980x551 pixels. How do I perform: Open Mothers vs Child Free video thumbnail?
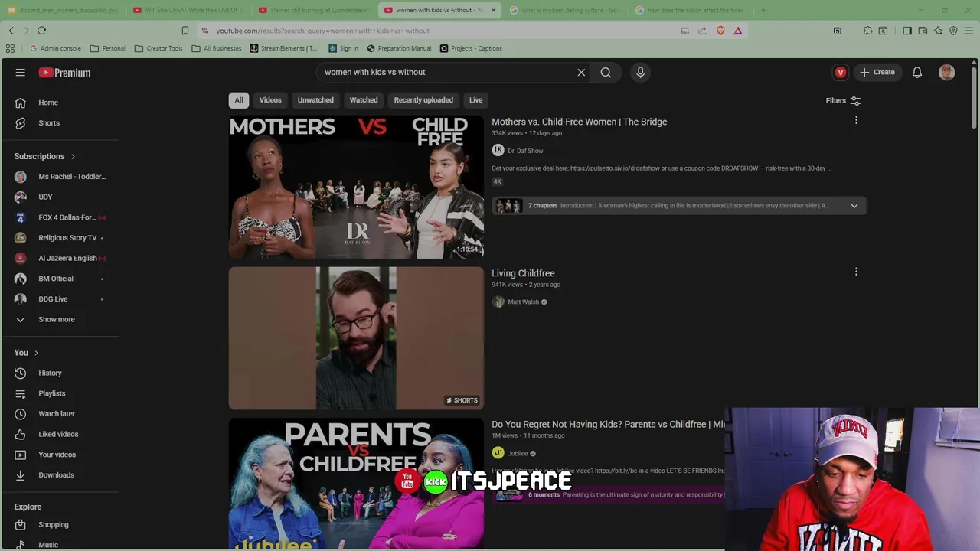[356, 187]
